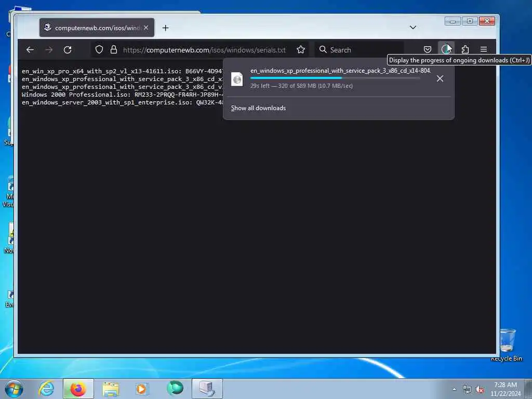This screenshot has width=532, height=399.
Task: Click the search magnifier icon
Action: point(323,49)
